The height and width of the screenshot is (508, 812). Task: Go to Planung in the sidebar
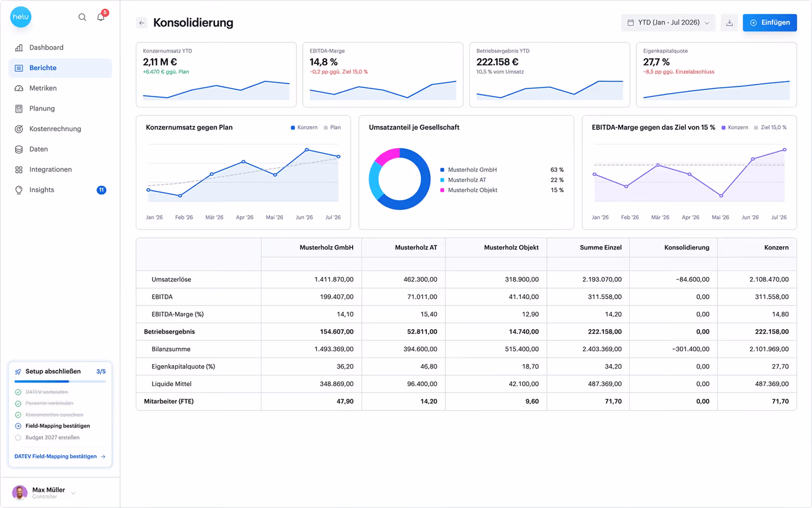(x=60, y=109)
